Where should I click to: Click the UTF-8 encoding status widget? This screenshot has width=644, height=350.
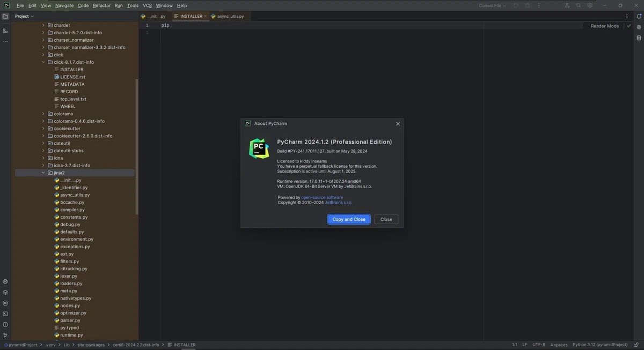pos(539,345)
